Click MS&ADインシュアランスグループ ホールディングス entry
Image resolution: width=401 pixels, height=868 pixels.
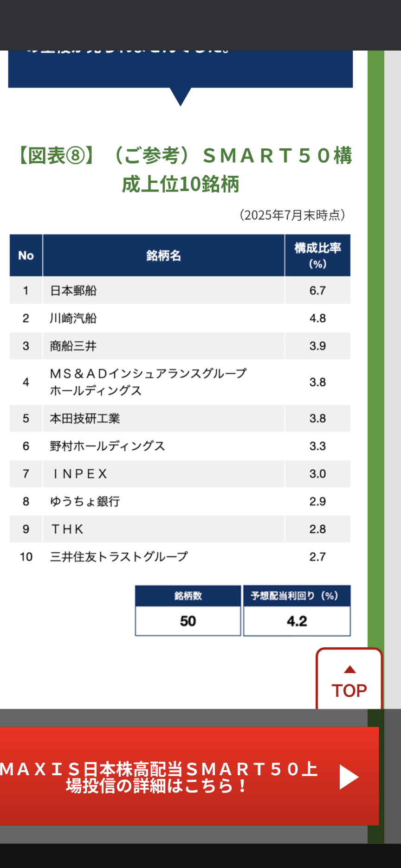[148, 382]
